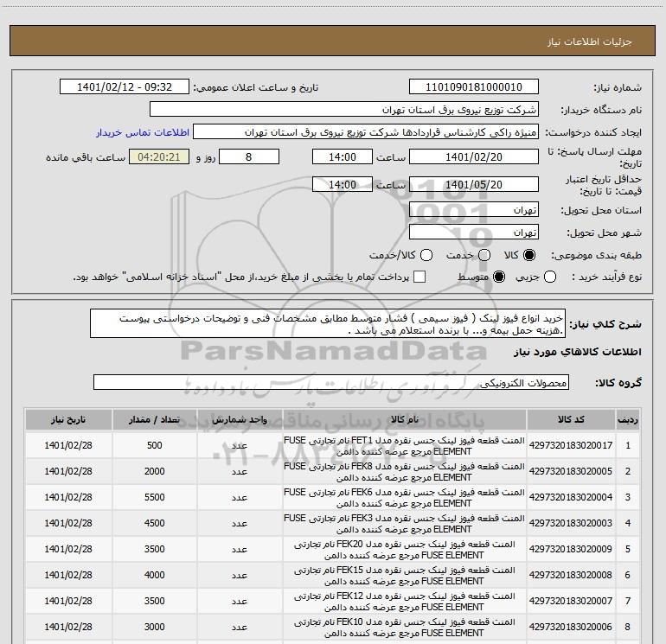This screenshot has height=644, width=666.
Task: Click the remaining time 04:20:21 field
Action: (x=159, y=156)
